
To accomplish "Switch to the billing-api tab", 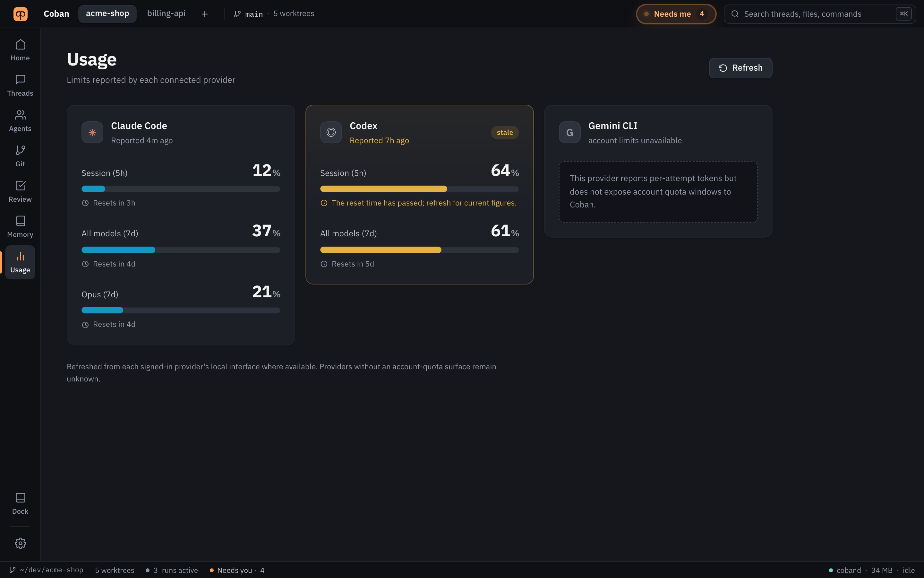I will click(x=166, y=14).
